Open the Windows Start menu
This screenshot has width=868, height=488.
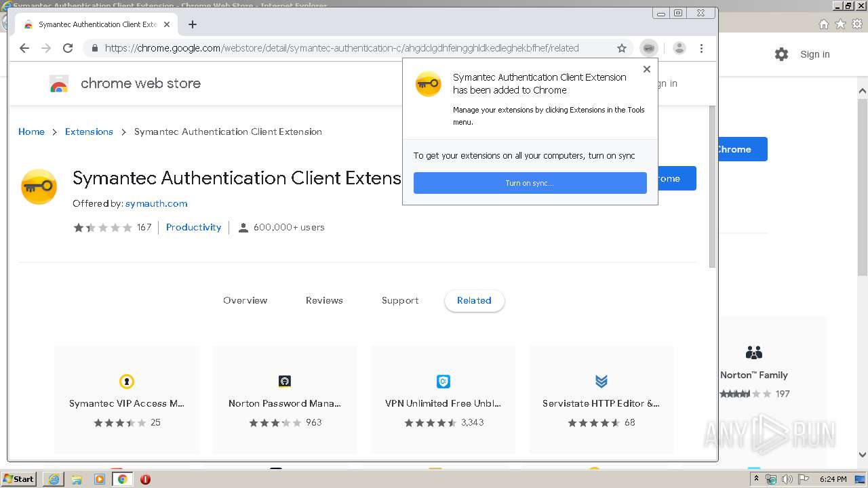point(19,479)
